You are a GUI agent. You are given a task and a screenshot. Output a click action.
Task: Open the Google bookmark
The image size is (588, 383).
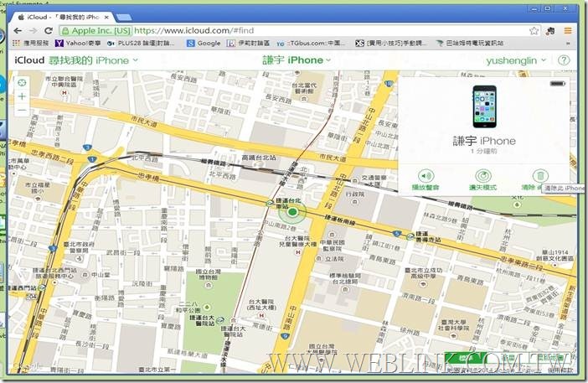coord(204,44)
